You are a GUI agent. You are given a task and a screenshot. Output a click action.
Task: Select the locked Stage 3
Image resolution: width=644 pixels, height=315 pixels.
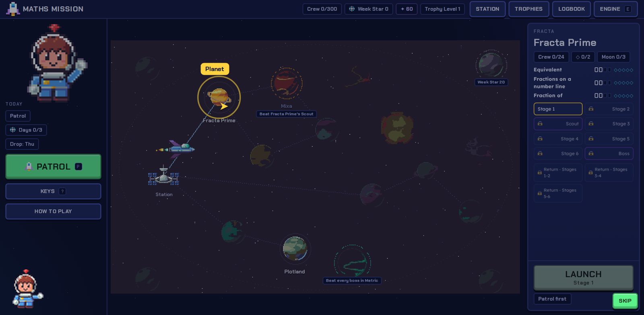(609, 124)
